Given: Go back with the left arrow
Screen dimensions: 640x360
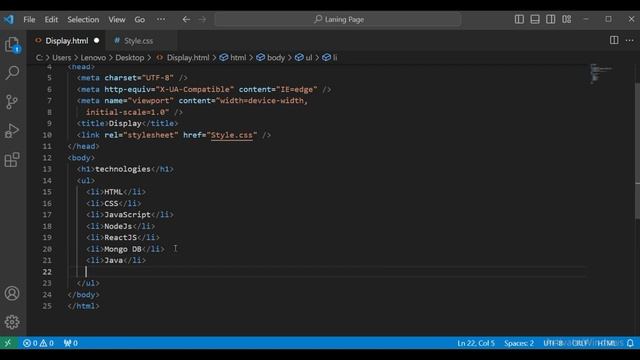Looking at the screenshot, I should pos(186,19).
